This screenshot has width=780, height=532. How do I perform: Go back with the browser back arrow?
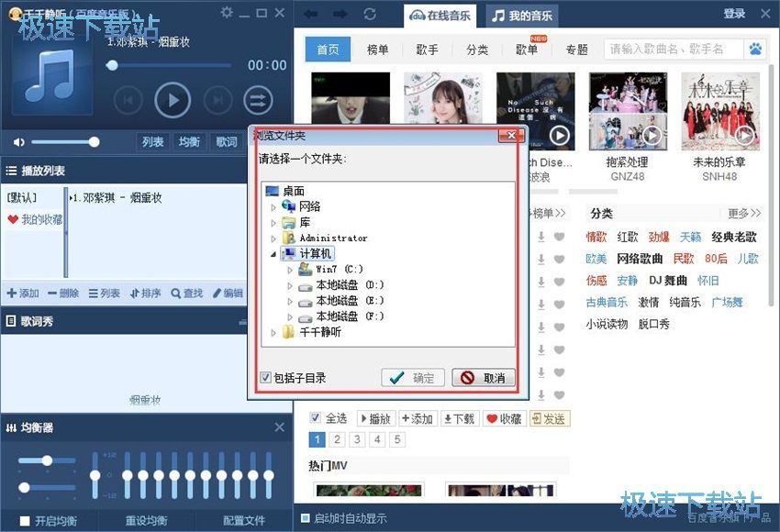click(x=311, y=14)
